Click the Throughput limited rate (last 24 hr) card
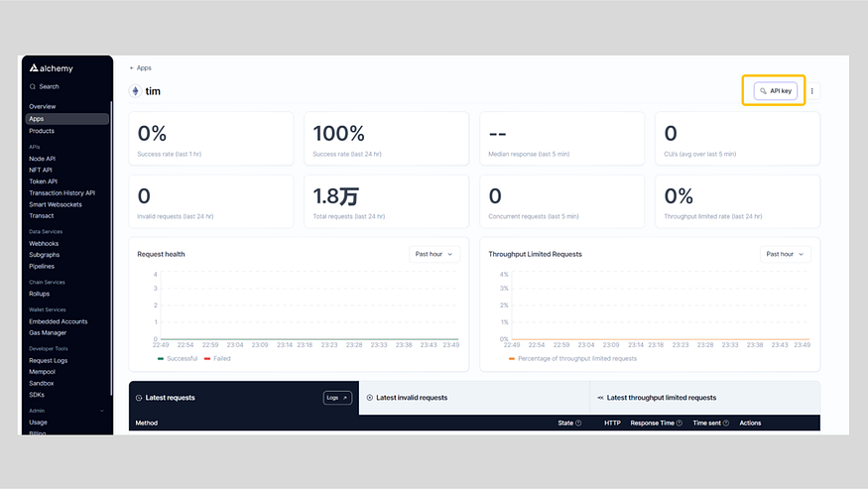 737,201
